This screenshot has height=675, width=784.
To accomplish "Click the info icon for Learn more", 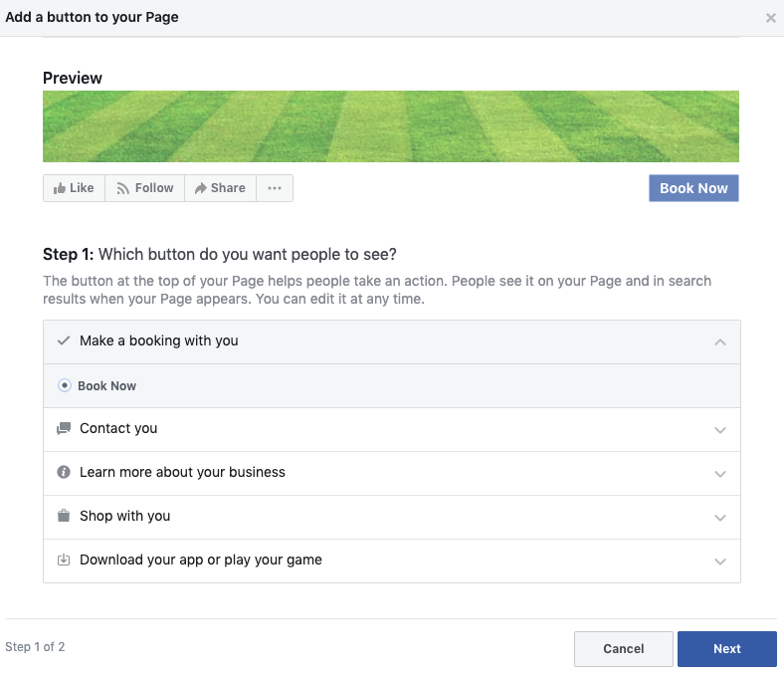I will [64, 472].
